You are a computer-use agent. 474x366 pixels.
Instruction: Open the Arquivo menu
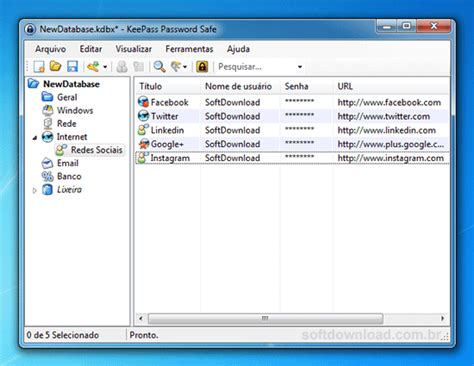[x=51, y=49]
